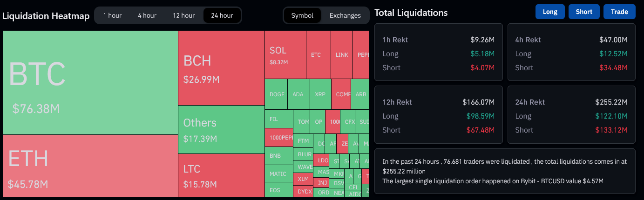
Task: Click the BTC $76.38M heatmap tile
Action: pos(90,82)
